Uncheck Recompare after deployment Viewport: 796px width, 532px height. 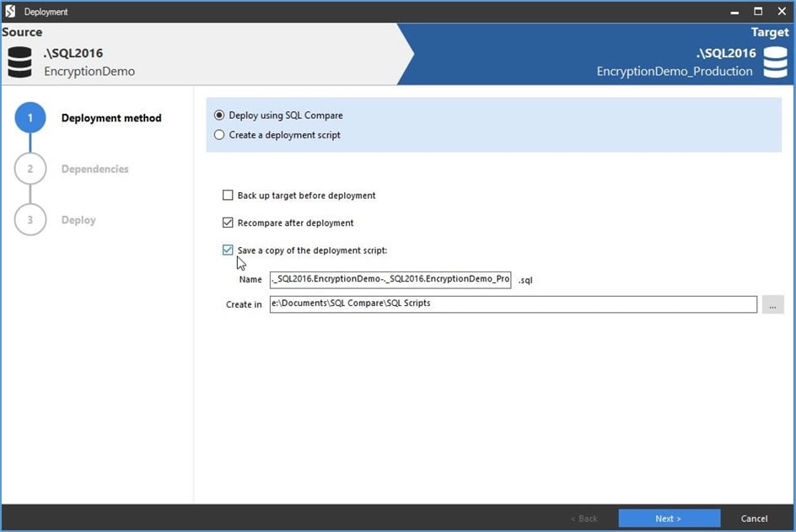228,223
